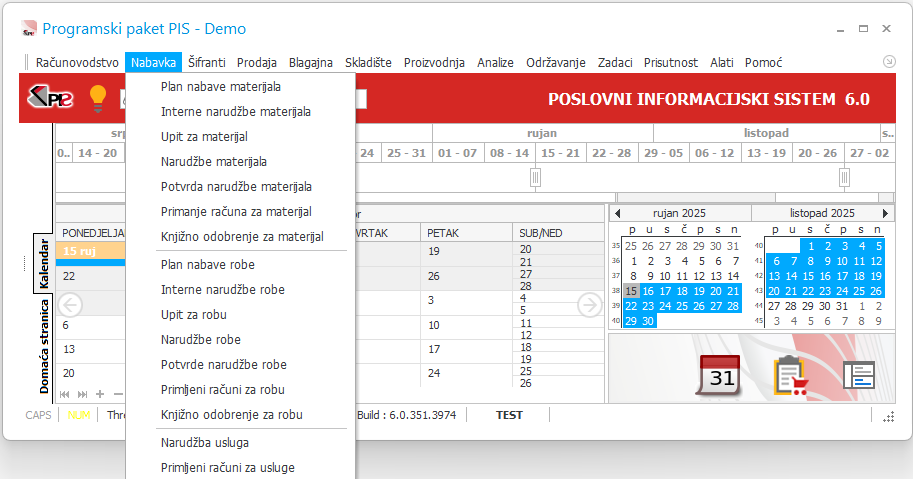Jump to first record navigator icon
The height and width of the screenshot is (479, 913).
[65, 394]
